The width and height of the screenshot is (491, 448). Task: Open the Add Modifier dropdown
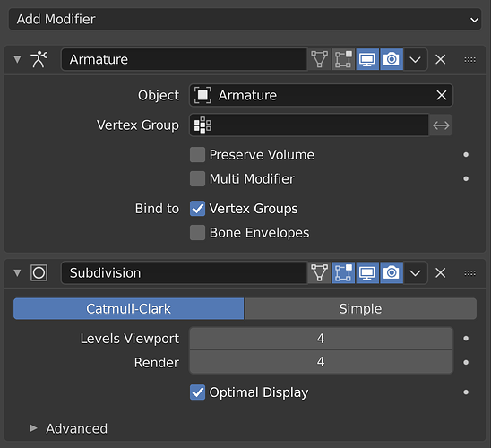[245, 19]
